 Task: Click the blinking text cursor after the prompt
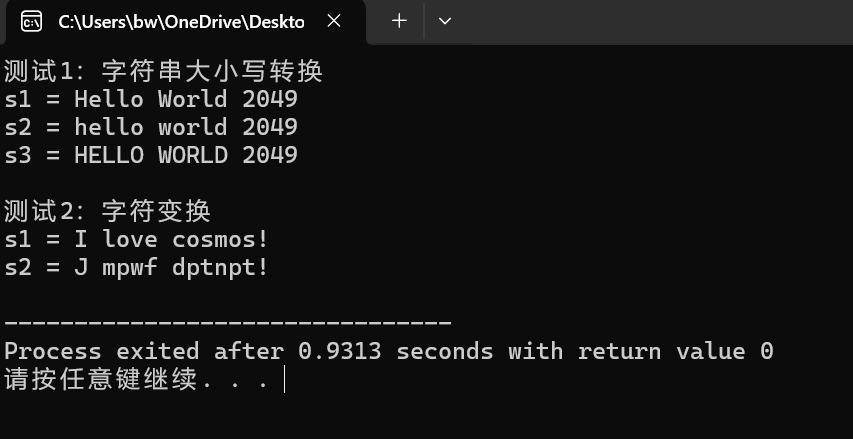(x=285, y=380)
